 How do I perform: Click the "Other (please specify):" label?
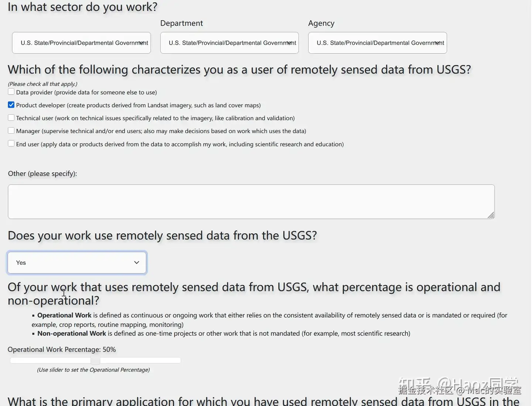tap(42, 173)
